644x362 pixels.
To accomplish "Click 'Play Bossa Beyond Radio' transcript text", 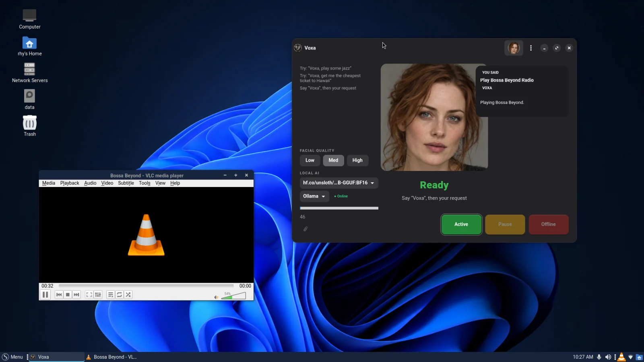I will (507, 80).
